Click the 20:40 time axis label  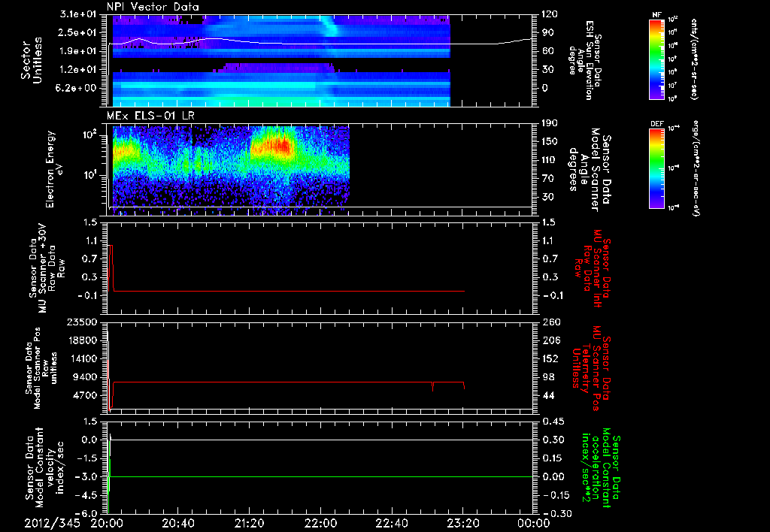tap(177, 523)
